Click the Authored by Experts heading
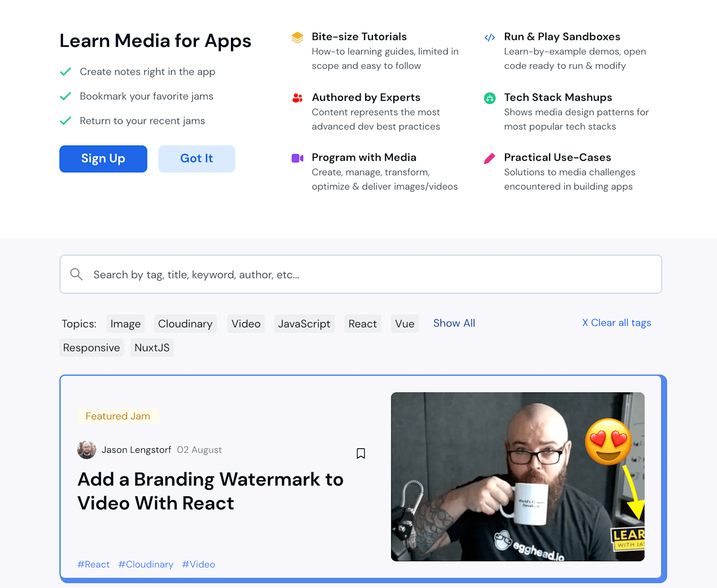 [x=366, y=97]
